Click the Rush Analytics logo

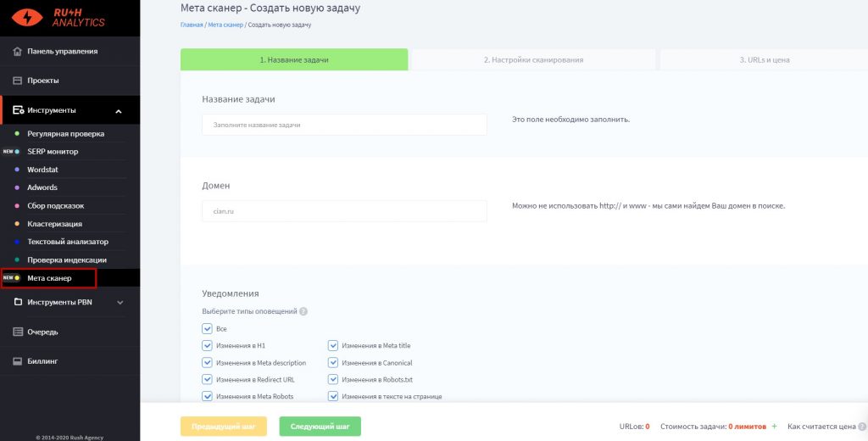53,17
